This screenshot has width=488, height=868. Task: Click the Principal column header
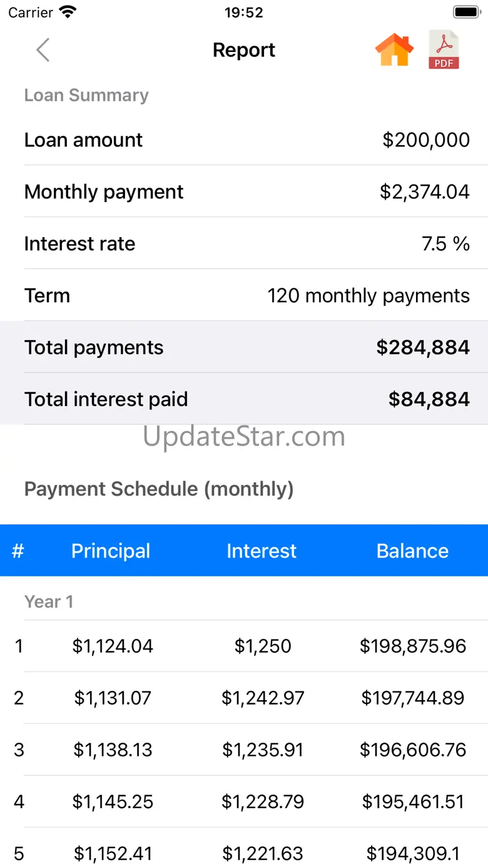(x=111, y=551)
